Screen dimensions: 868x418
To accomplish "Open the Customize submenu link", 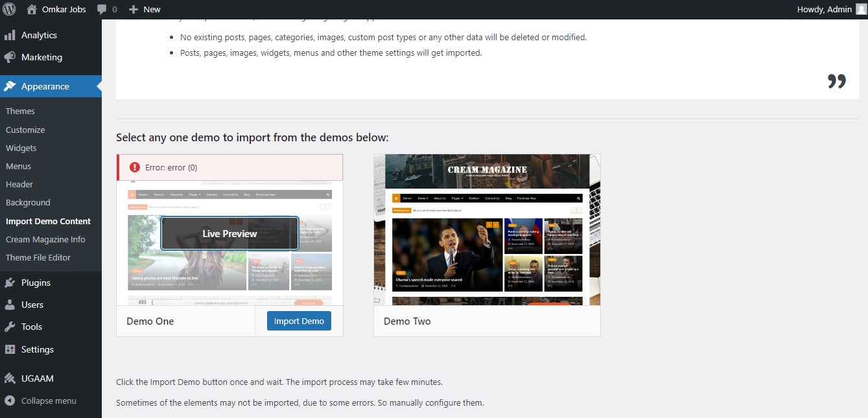I will click(25, 130).
